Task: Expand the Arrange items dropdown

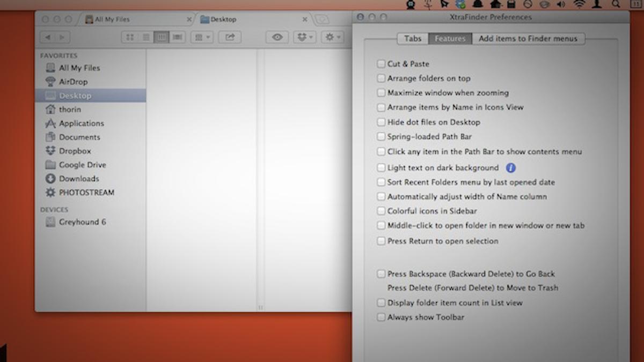Action: click(202, 37)
